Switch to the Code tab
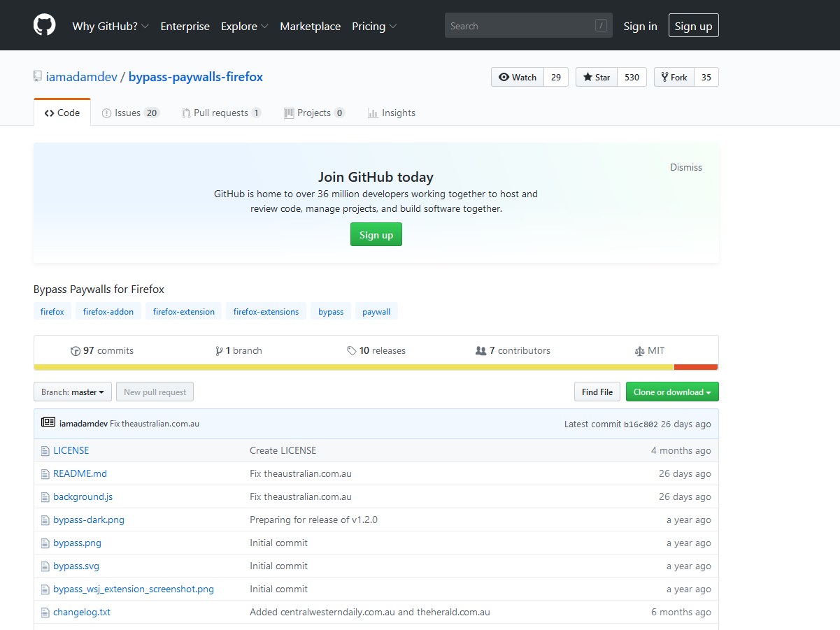The width and height of the screenshot is (840, 630). point(62,113)
